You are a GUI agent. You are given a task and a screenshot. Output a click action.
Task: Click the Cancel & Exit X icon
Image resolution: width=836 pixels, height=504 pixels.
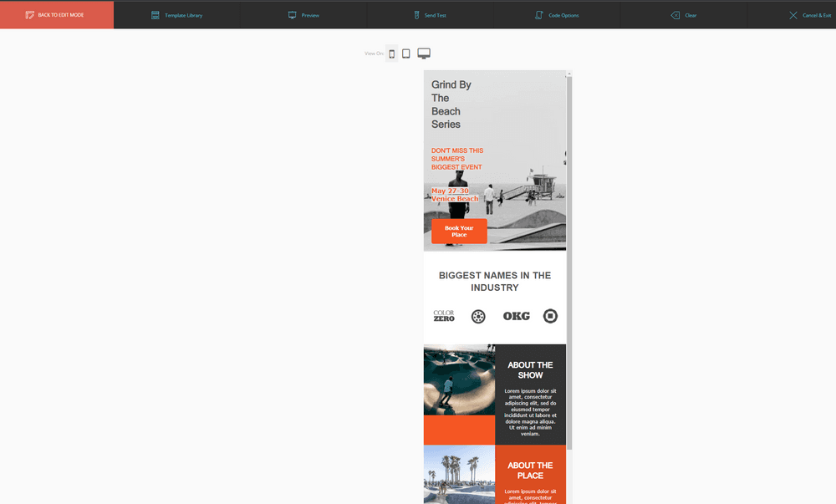[x=793, y=15]
